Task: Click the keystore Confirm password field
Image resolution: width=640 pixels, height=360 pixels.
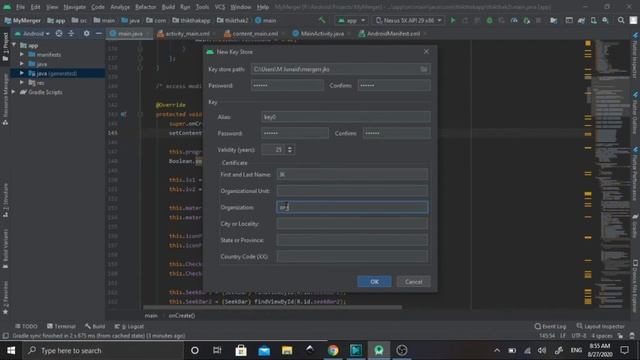Action: click(394, 85)
